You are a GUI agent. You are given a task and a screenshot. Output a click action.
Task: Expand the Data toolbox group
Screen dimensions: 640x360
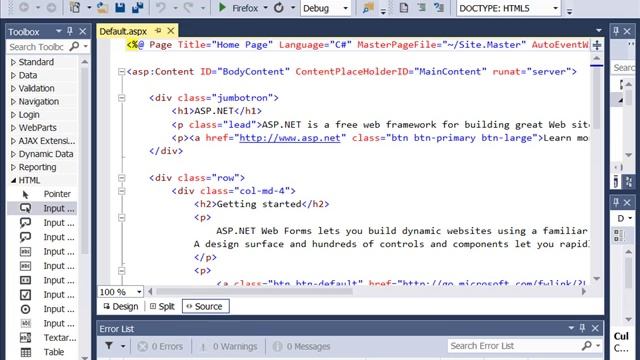coord(13,75)
